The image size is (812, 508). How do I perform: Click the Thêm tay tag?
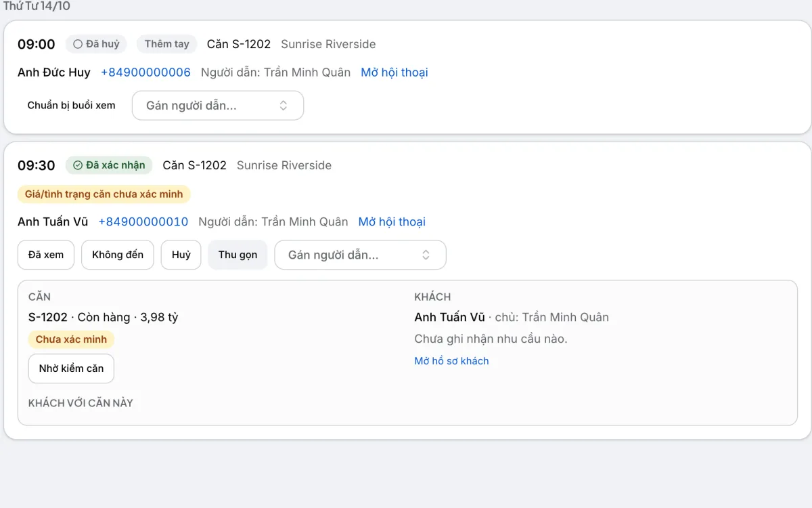pos(166,44)
